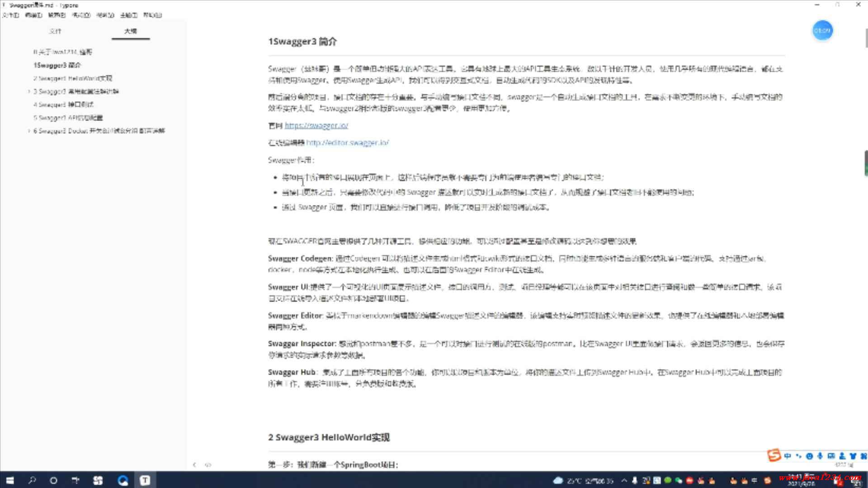Click the bold term Swagger Codegen

(300, 258)
